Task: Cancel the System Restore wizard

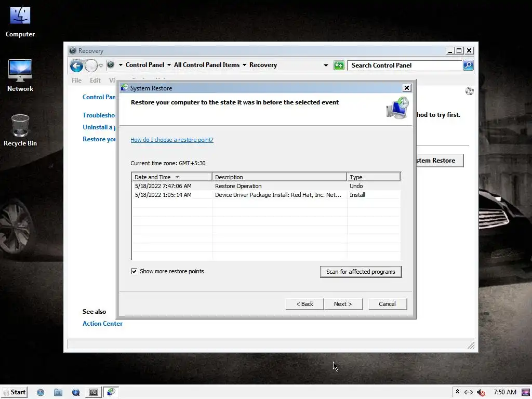Action: pyautogui.click(x=387, y=304)
